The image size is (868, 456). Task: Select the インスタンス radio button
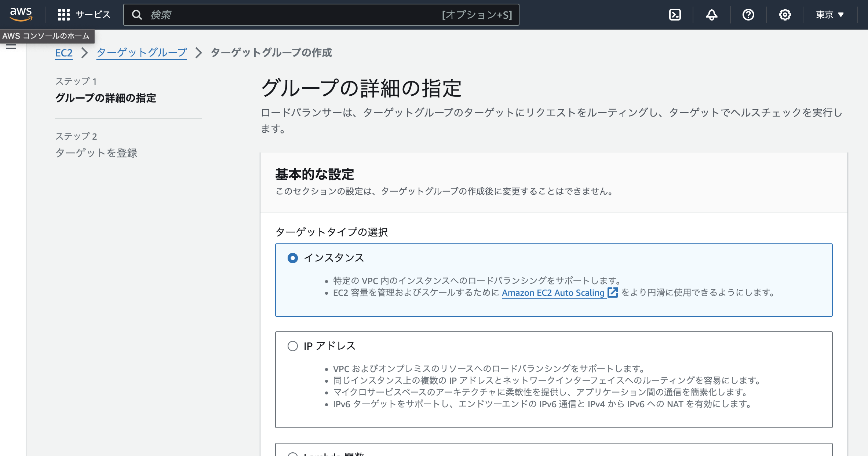pyautogui.click(x=292, y=258)
